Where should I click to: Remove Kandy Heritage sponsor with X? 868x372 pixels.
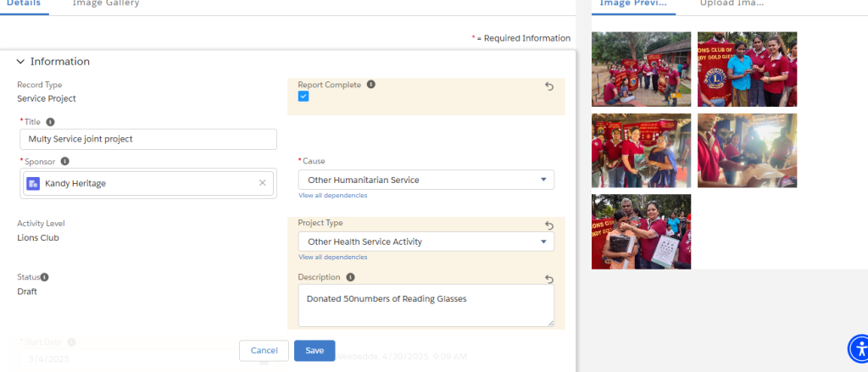(x=263, y=183)
